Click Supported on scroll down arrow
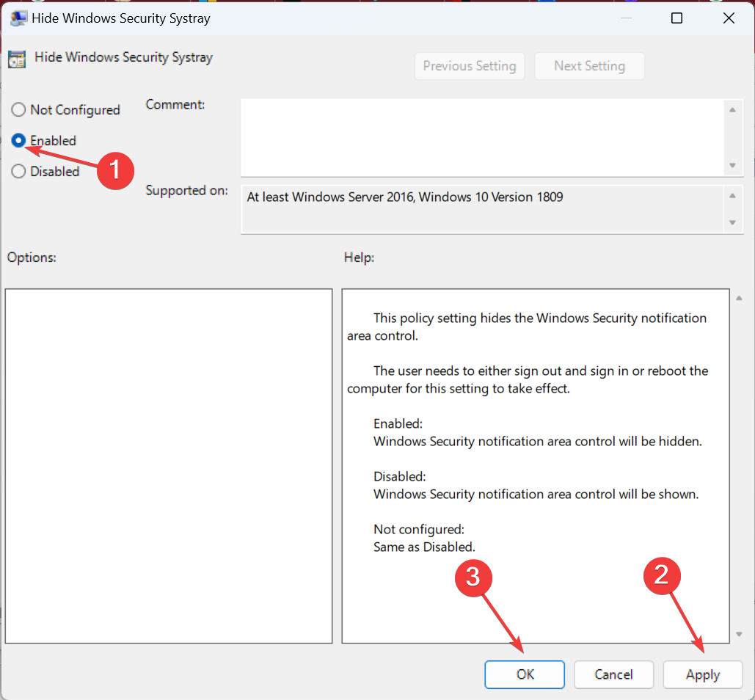Screen dimensions: 755x700 [x=732, y=222]
